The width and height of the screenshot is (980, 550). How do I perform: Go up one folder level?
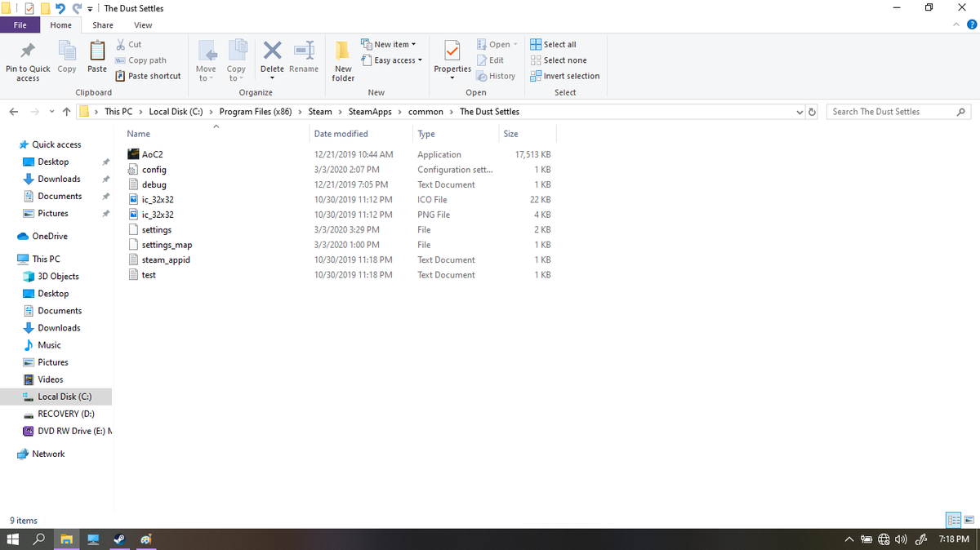(65, 112)
